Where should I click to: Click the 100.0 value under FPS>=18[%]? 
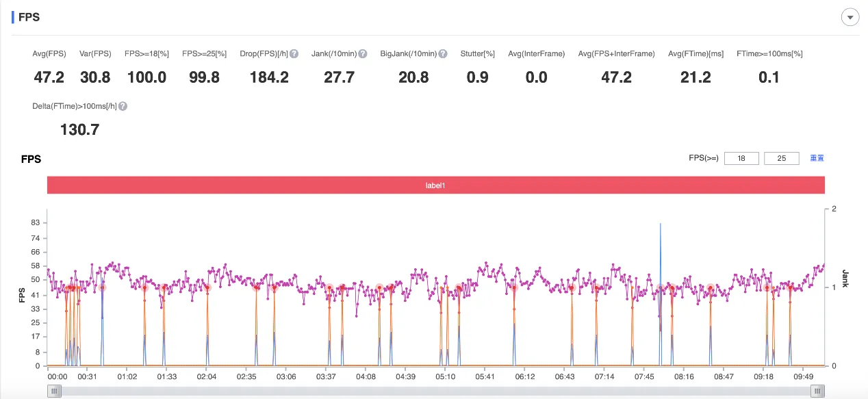point(146,77)
